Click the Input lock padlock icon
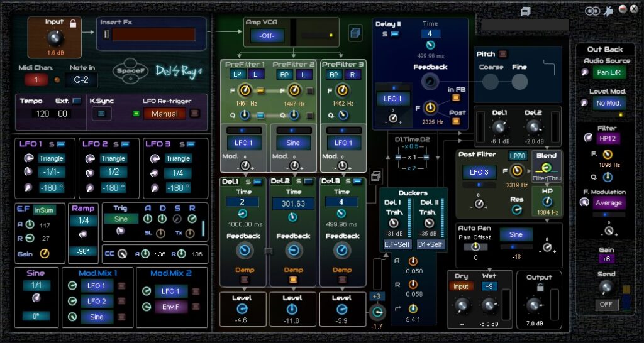 pos(74,23)
